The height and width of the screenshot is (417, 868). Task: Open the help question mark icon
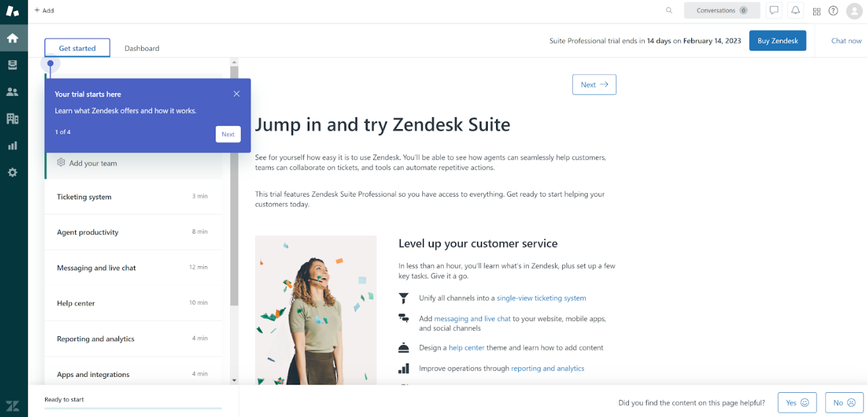point(833,10)
